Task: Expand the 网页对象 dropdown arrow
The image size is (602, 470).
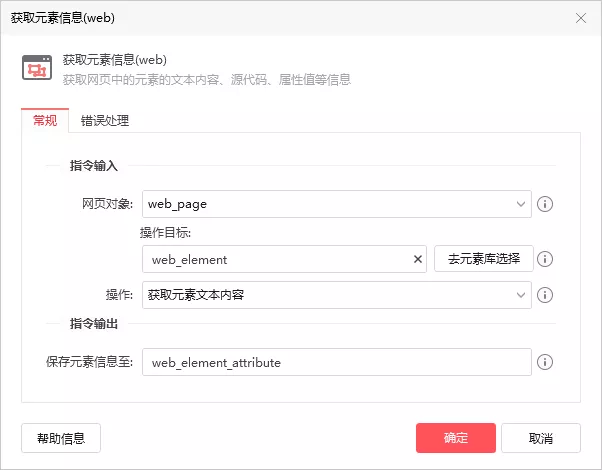Action: coord(521,204)
